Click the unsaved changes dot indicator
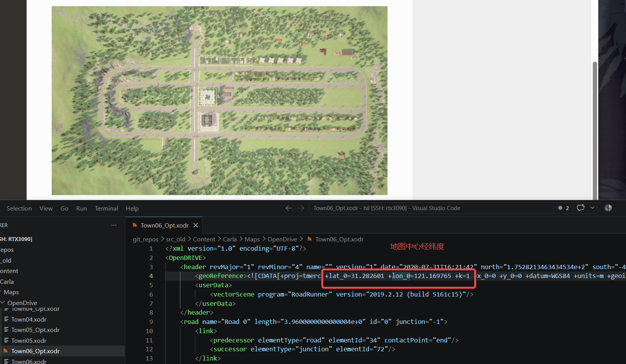The image size is (626, 364). [x=560, y=208]
